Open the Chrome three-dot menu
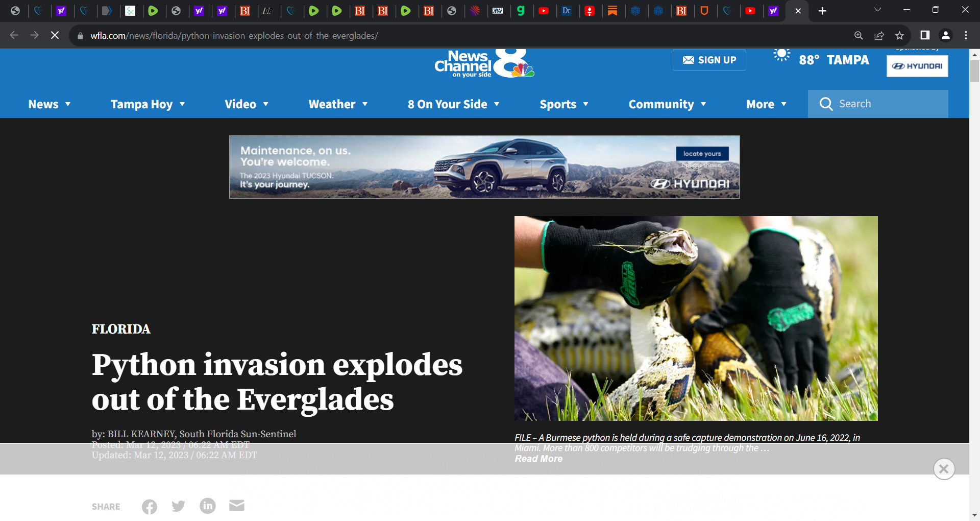The height and width of the screenshot is (521, 980). coord(966,35)
